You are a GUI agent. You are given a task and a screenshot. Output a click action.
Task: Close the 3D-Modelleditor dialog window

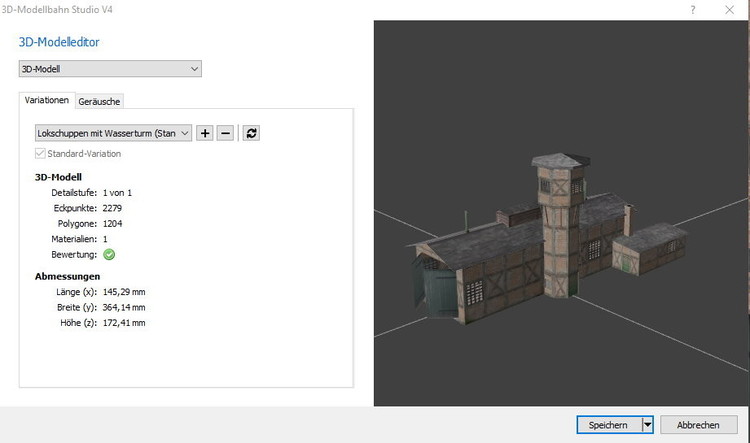[729, 10]
